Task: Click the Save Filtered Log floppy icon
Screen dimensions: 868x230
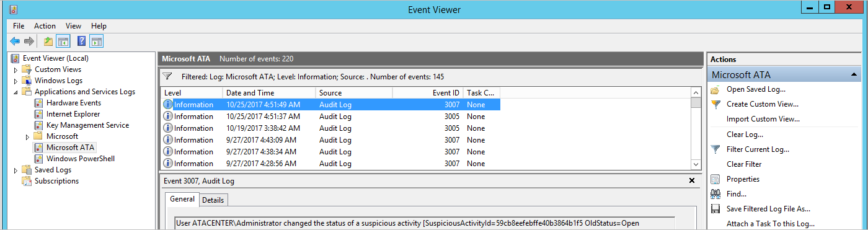Action: [x=715, y=209]
